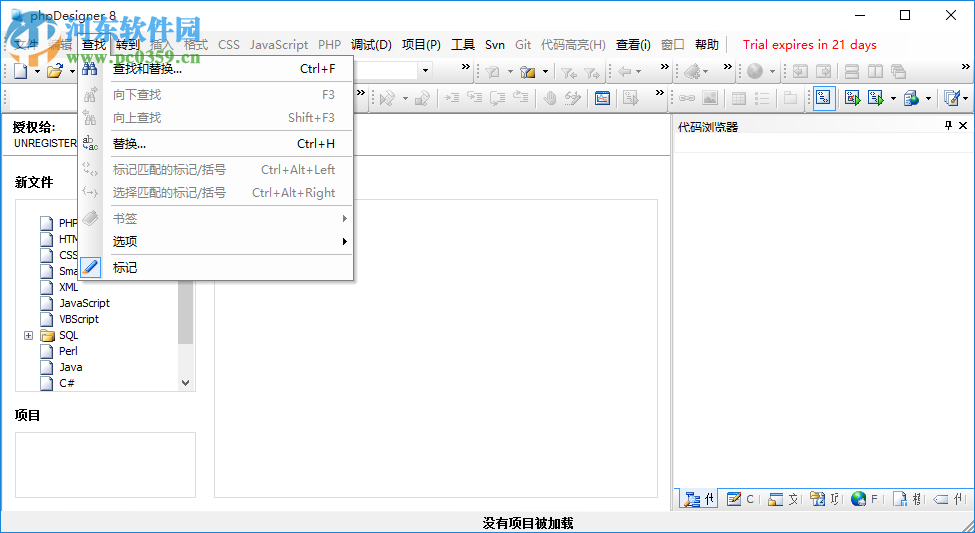Viewport: 975px width, 533px height.
Task: Close the 代码浏览器 panel
Action: pos(963,126)
